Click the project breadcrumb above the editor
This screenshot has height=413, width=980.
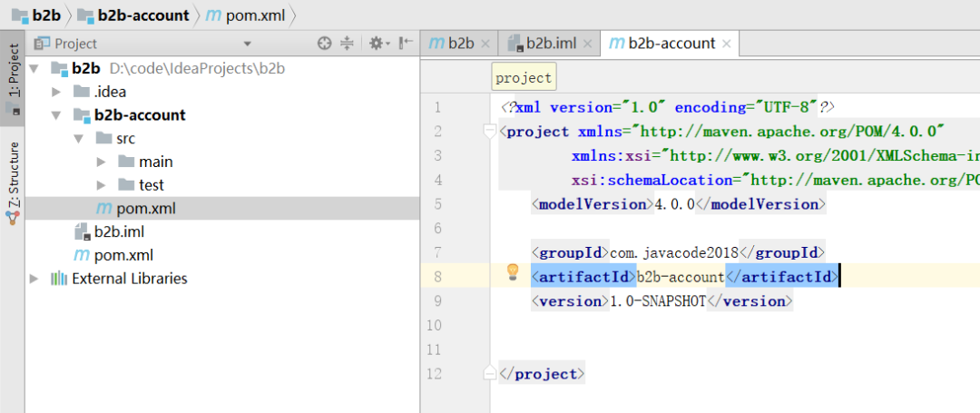coord(524,78)
